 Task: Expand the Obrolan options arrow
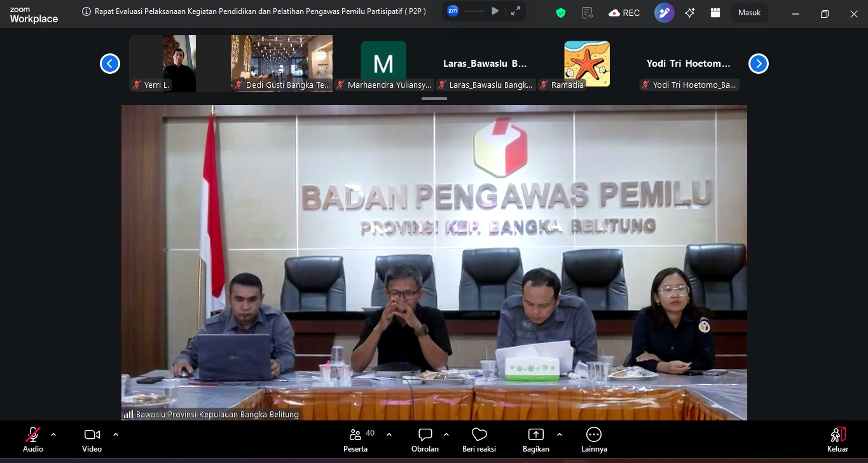click(x=446, y=434)
